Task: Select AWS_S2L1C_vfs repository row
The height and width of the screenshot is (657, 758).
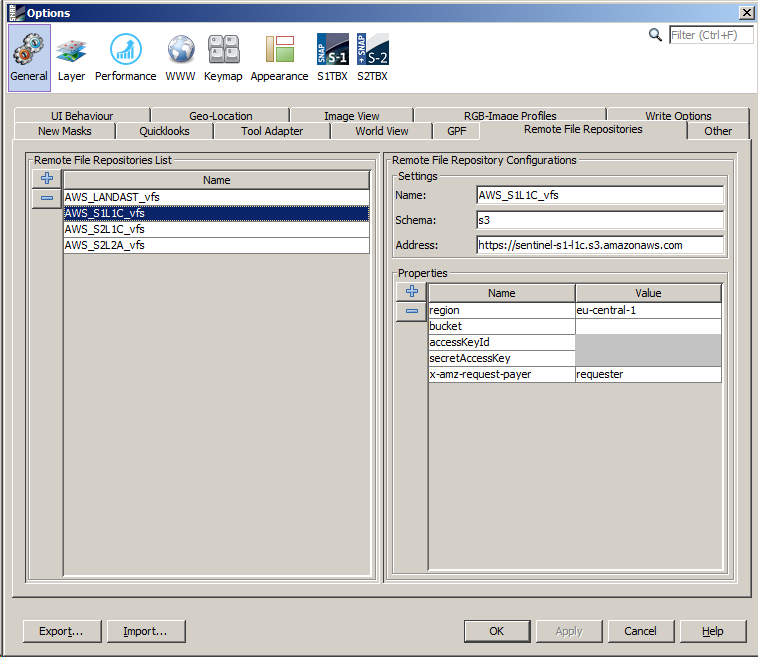Action: tap(217, 229)
